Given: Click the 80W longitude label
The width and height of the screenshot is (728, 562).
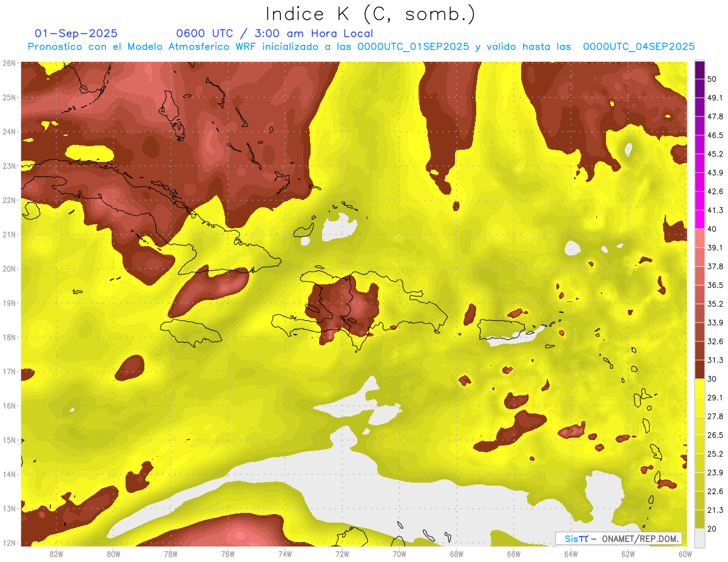Looking at the screenshot, I should (x=113, y=554).
